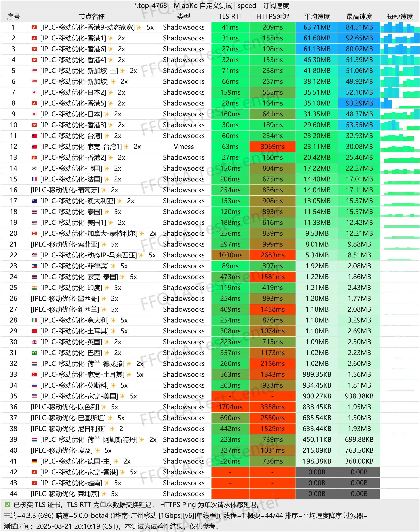Click the node name 埃及
The image size is (420, 532).
click(x=62, y=450)
